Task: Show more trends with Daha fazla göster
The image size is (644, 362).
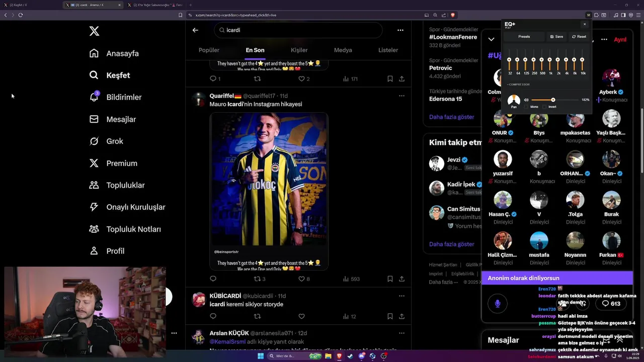Action: [451, 117]
